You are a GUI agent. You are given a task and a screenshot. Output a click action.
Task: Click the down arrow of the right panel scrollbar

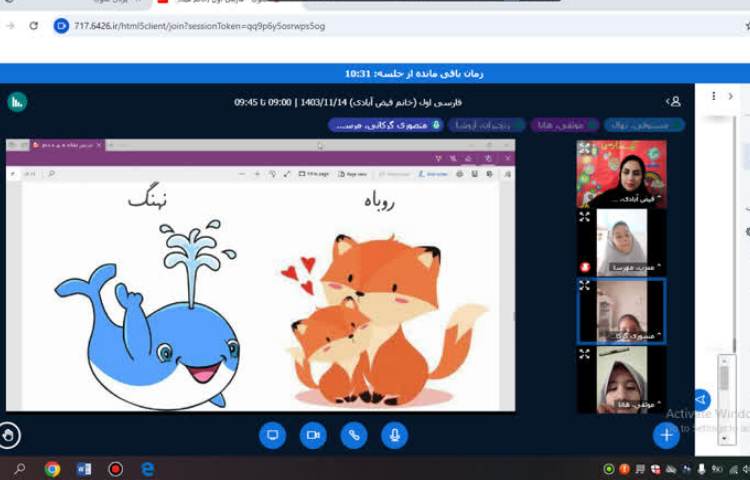tap(724, 437)
